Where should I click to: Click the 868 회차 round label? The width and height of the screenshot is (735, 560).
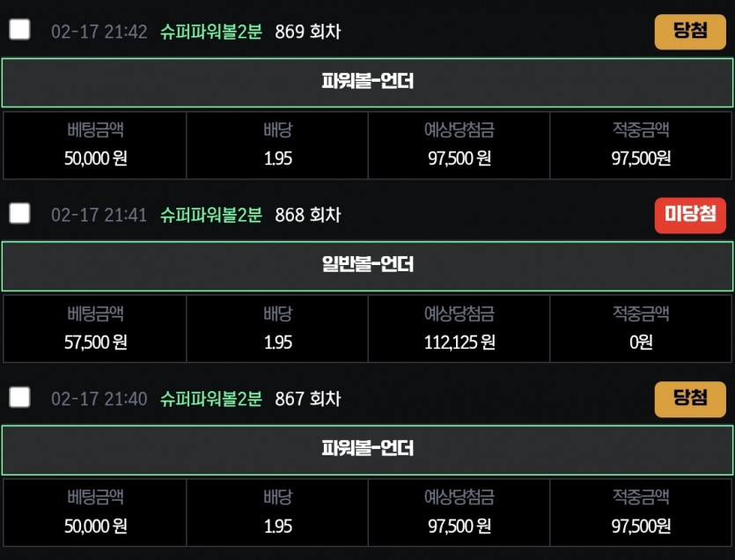307,215
